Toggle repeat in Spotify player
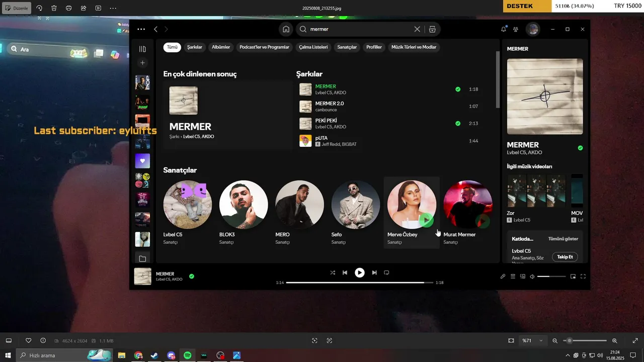Viewport: 644px width, 362px height. click(386, 273)
